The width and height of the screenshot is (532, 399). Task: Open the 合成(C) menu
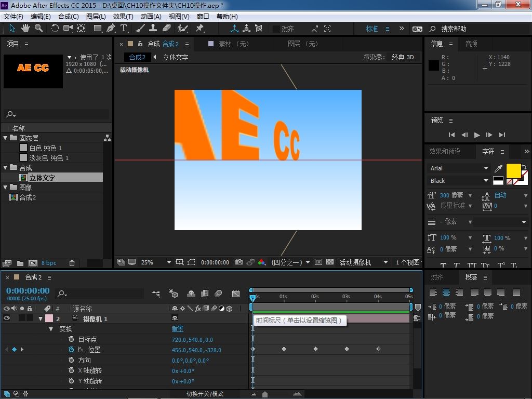(x=68, y=16)
